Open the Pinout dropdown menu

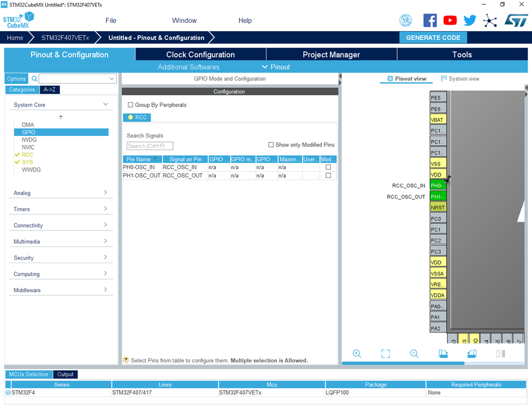coord(276,67)
